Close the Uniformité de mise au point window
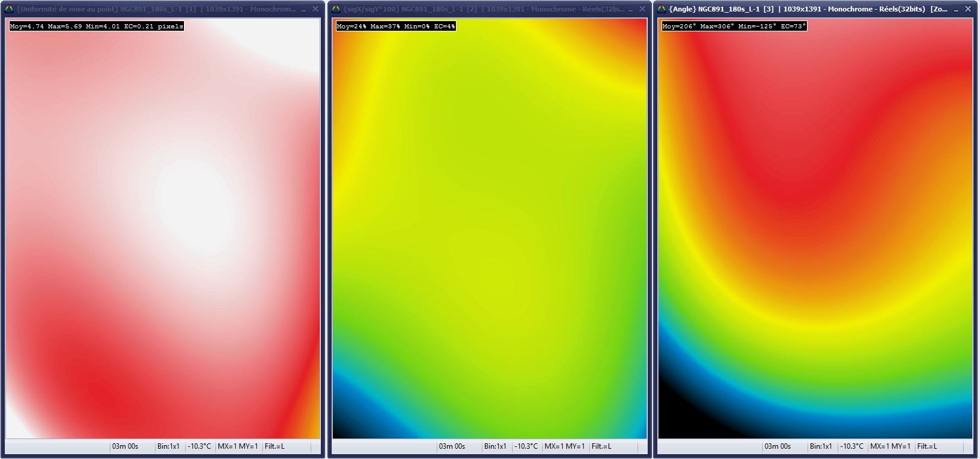980x459 pixels. pos(315,9)
